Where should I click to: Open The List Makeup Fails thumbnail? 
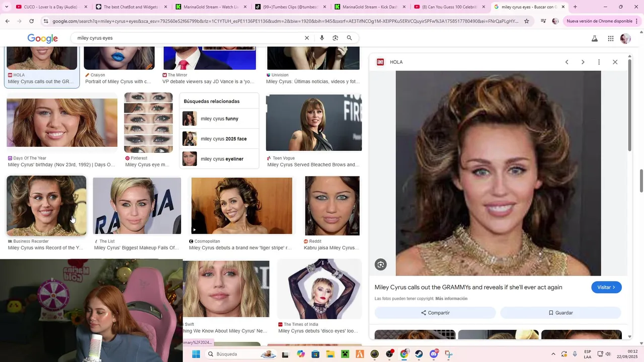(137, 206)
